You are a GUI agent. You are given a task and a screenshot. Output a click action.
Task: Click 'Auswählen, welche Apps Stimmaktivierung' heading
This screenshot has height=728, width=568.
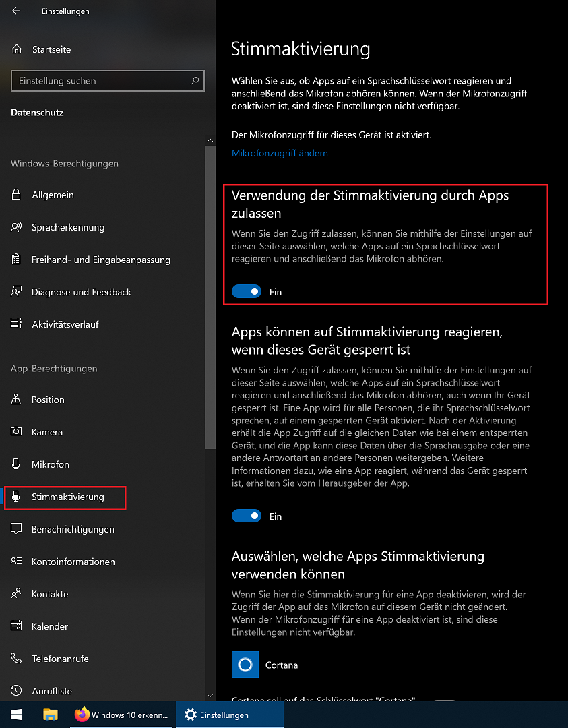pyautogui.click(x=358, y=565)
